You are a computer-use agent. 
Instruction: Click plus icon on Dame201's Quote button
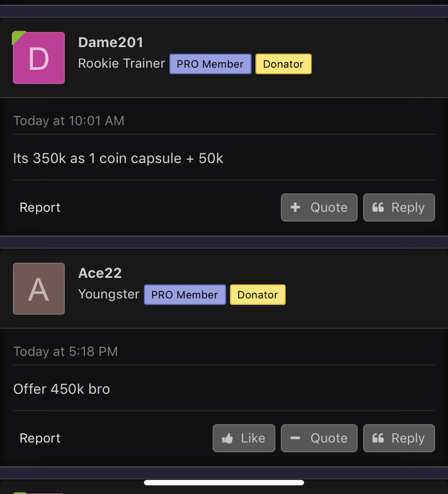tap(295, 207)
